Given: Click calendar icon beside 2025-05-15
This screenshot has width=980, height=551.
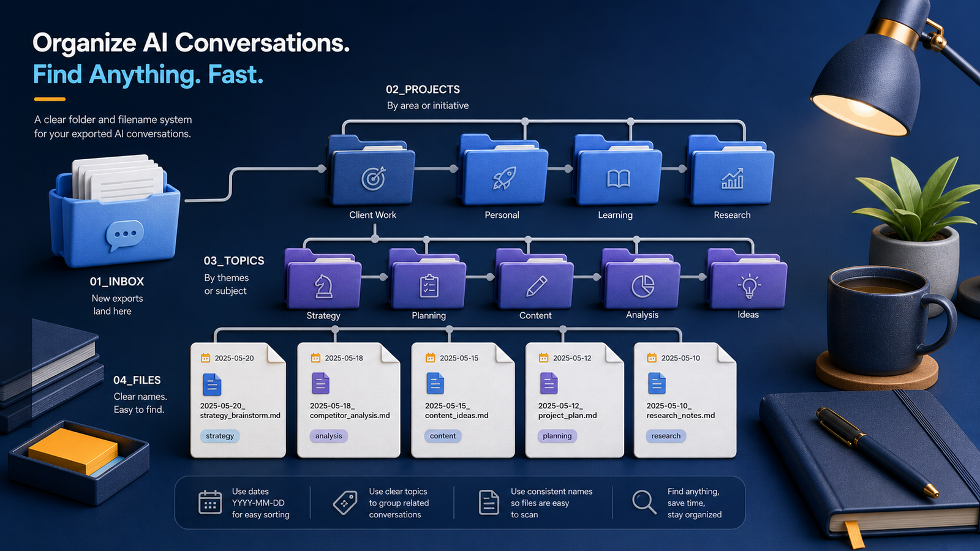Looking at the screenshot, I should pyautogui.click(x=431, y=358).
